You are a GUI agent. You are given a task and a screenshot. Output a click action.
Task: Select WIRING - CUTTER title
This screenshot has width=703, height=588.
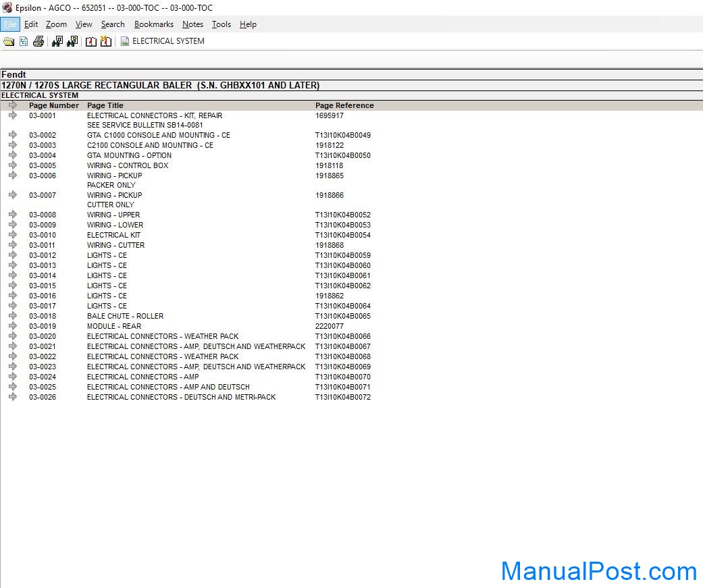115,245
